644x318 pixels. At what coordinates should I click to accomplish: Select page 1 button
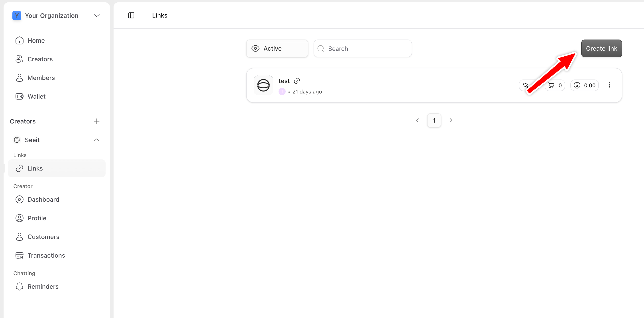(x=434, y=120)
